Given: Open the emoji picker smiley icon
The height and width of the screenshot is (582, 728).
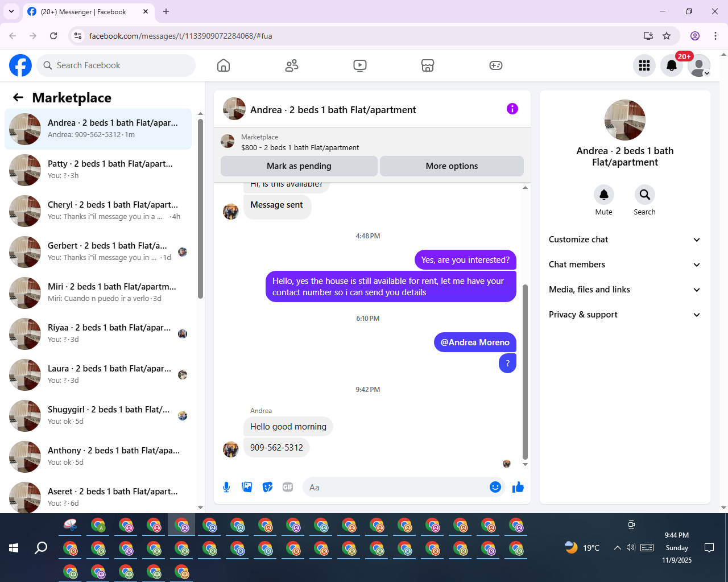Looking at the screenshot, I should click(x=495, y=487).
